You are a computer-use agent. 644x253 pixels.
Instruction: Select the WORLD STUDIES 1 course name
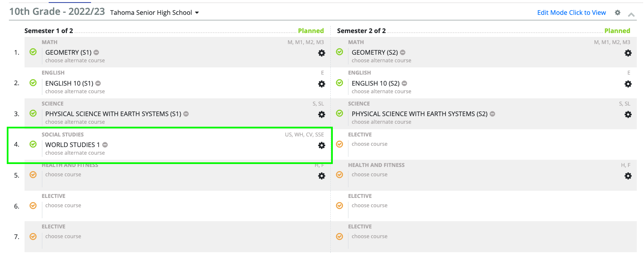pos(72,145)
